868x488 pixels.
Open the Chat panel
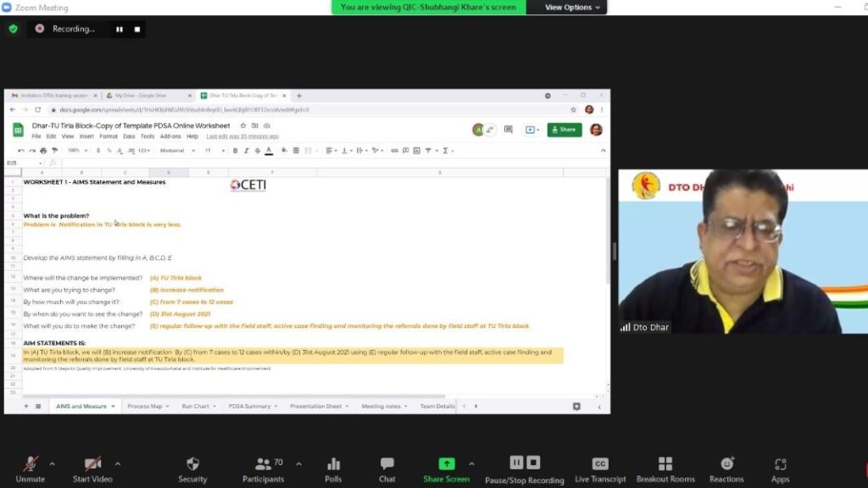pyautogui.click(x=387, y=469)
